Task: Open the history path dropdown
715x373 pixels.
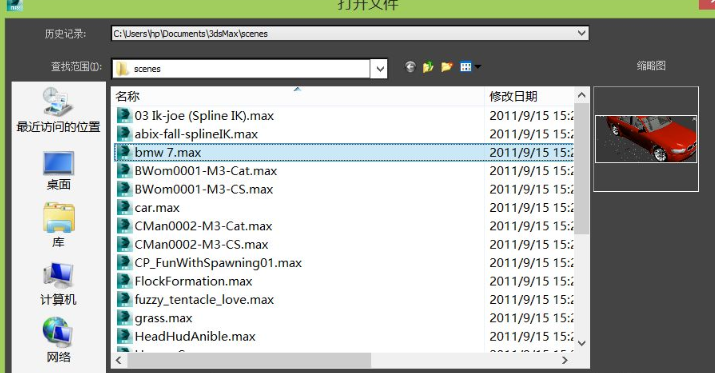Action: pos(581,33)
